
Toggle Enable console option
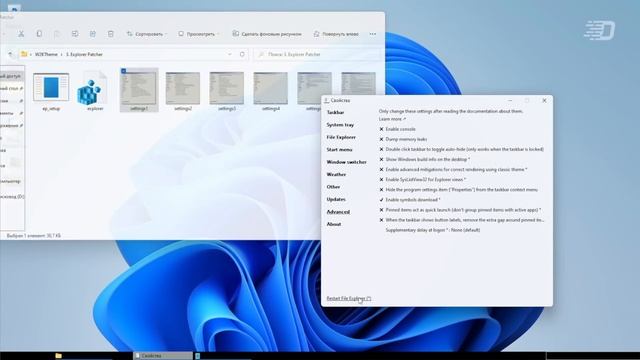pos(397,129)
